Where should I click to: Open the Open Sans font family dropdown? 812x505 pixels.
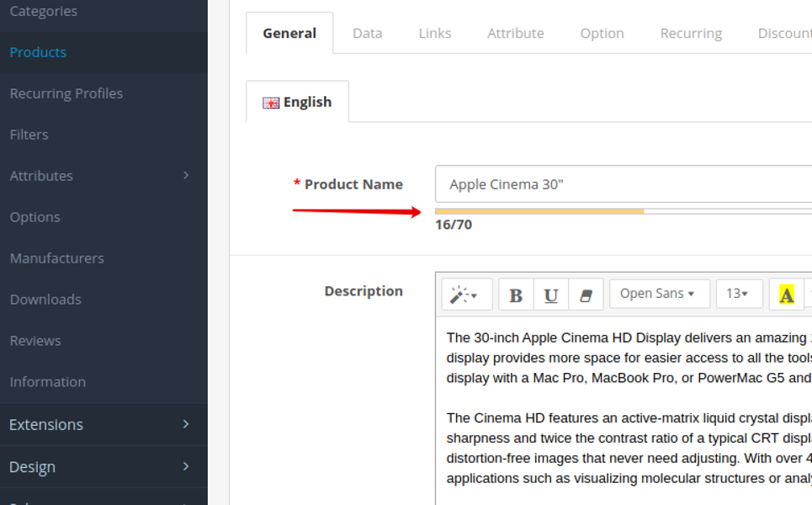[x=659, y=294]
